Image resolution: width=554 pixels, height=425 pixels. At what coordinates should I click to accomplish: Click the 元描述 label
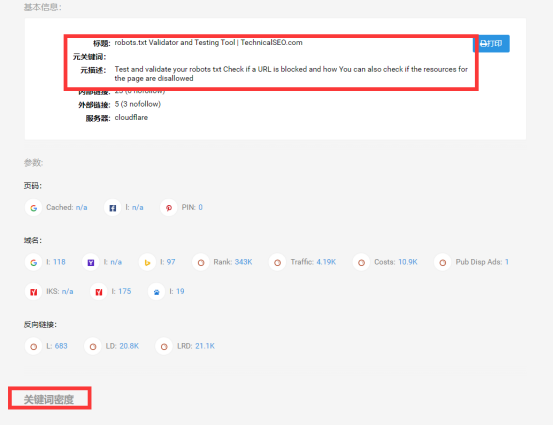click(x=93, y=70)
